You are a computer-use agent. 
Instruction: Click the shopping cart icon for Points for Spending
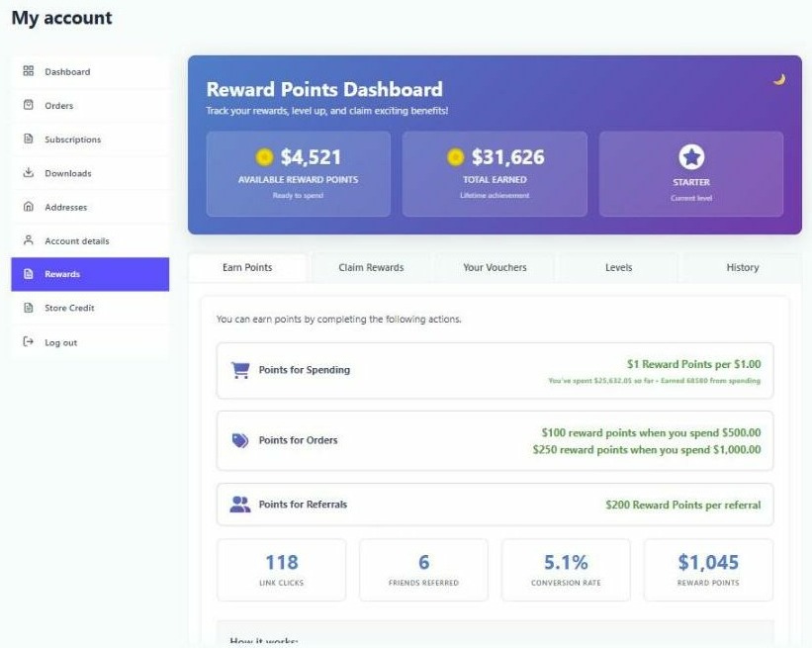[x=240, y=370]
